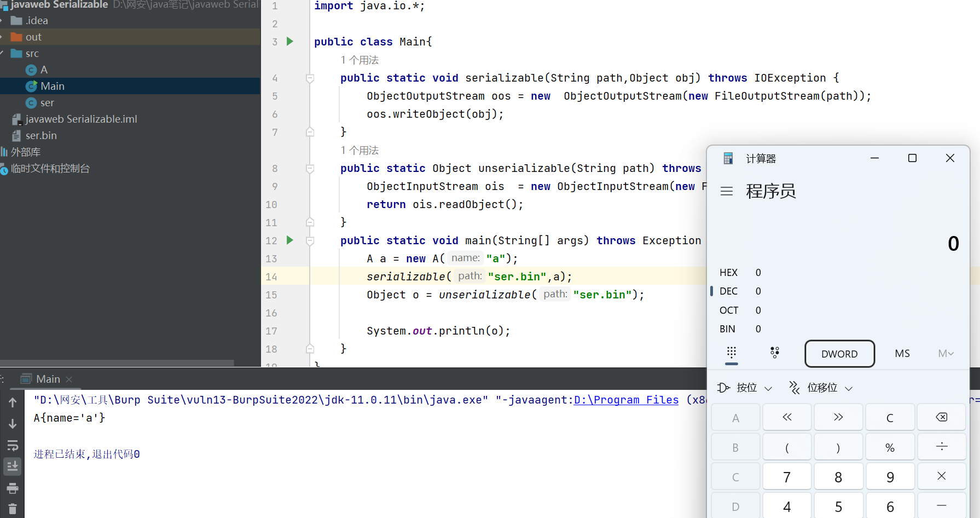
Task: Click the 9 key in Calculator
Action: (890, 476)
